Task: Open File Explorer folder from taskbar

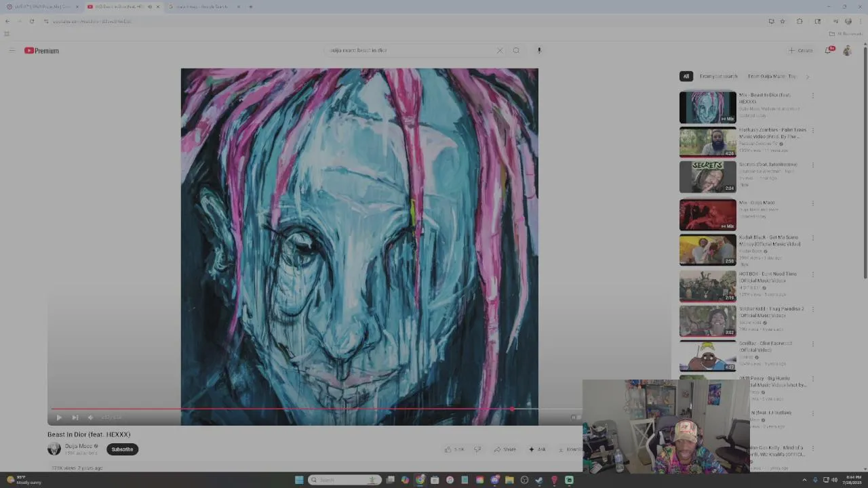Action: point(509,480)
